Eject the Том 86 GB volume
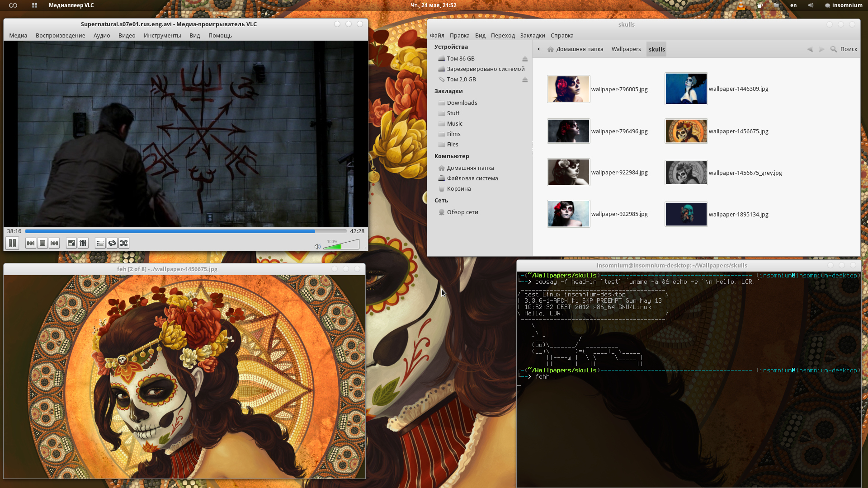The height and width of the screenshot is (488, 868). (525, 59)
